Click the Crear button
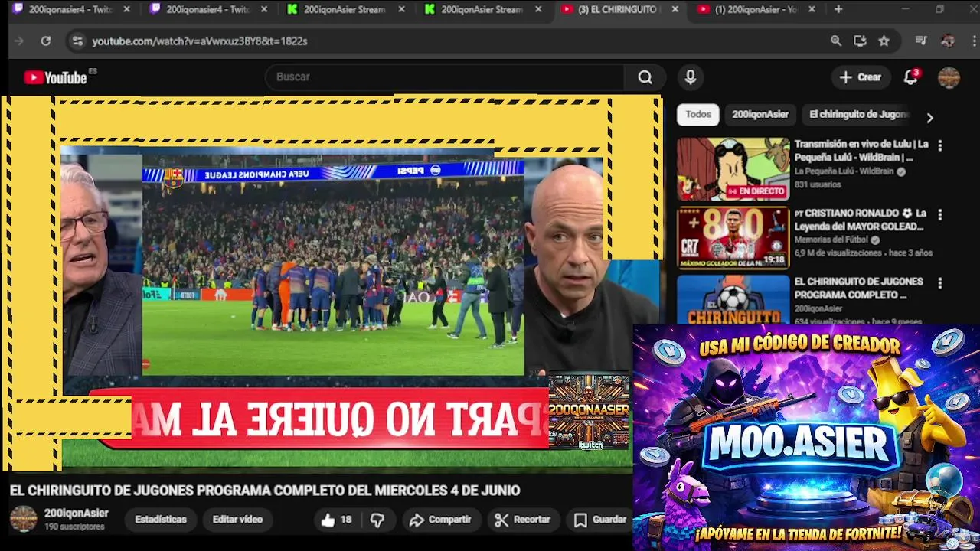The image size is (980, 551). point(861,77)
